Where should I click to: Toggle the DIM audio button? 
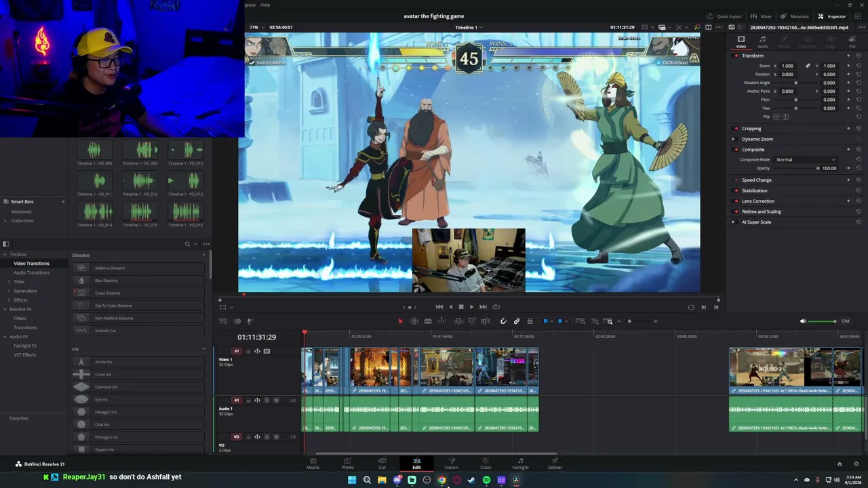coord(845,321)
